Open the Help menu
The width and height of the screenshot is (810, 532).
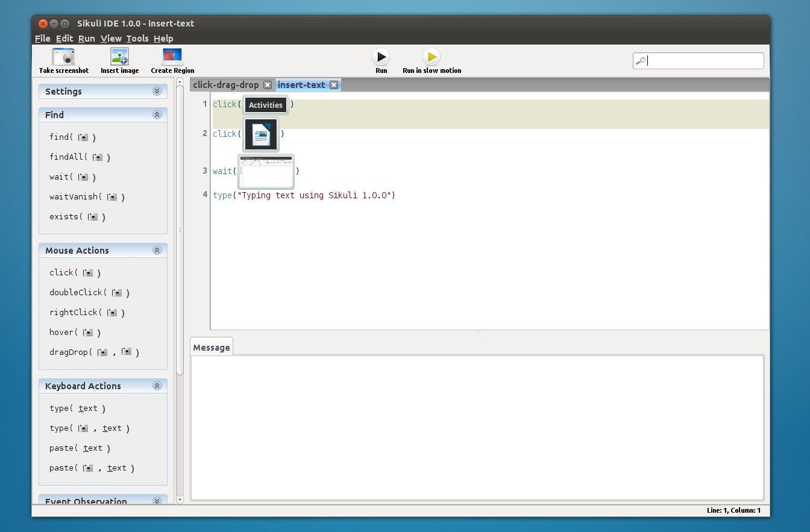point(163,39)
